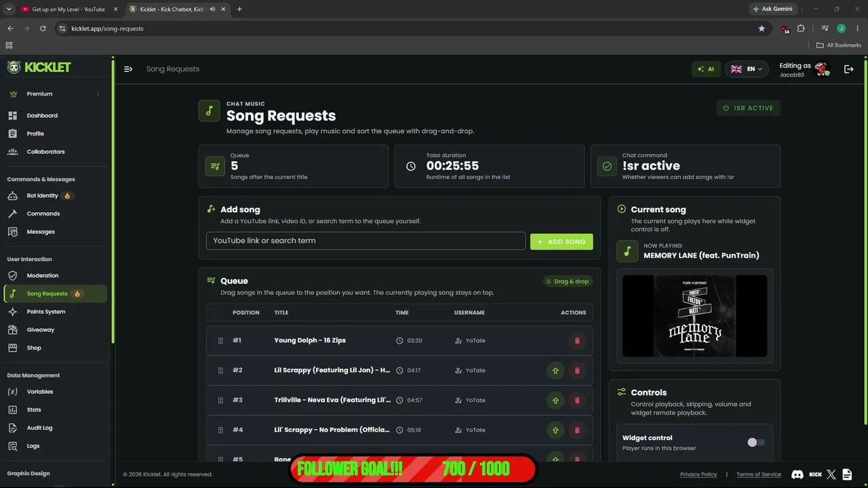
Task: Bookmark this page with the star icon
Action: tap(762, 28)
